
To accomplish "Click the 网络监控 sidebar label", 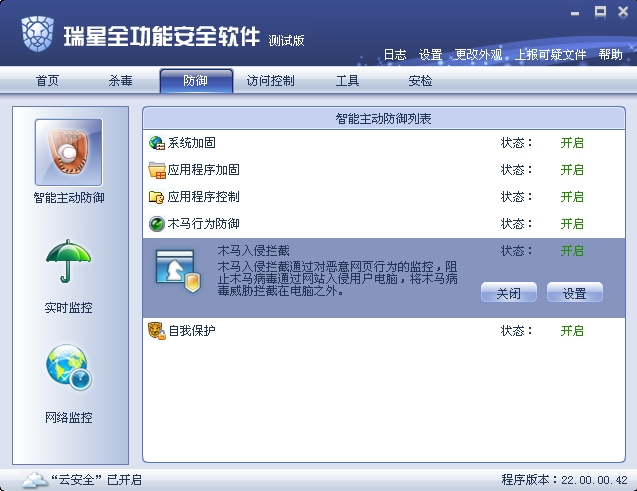I will click(x=69, y=417).
